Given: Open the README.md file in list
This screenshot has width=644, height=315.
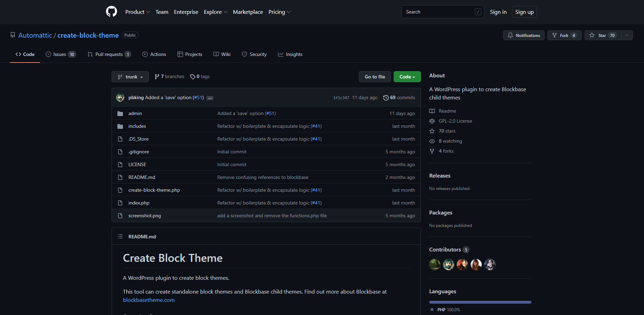Looking at the screenshot, I should tap(142, 178).
